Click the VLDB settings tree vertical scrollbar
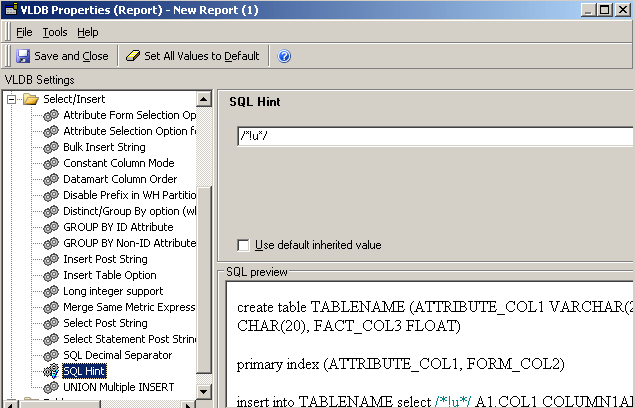 pos(204,280)
